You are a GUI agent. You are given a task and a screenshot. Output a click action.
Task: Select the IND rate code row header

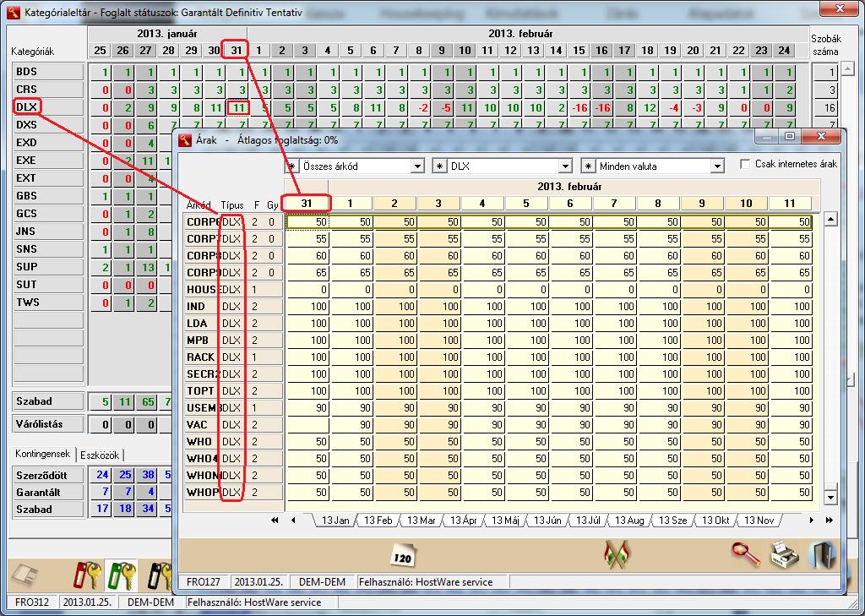click(x=203, y=307)
